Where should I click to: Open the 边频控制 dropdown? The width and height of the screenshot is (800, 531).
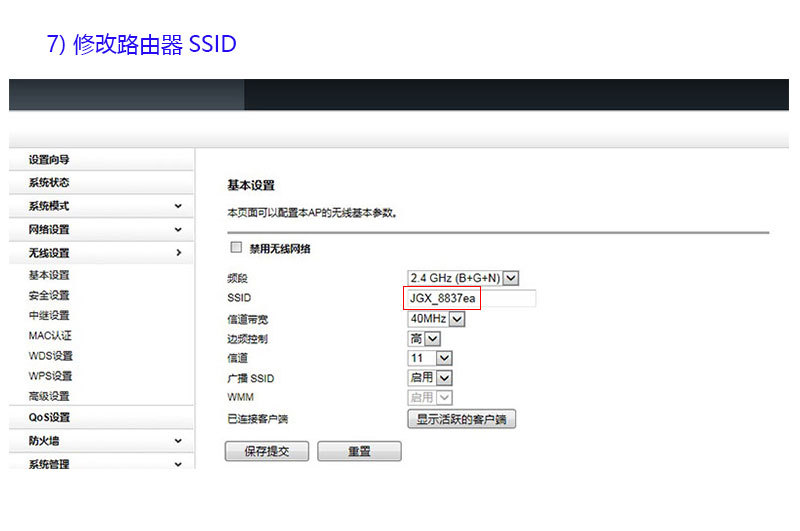click(424, 339)
